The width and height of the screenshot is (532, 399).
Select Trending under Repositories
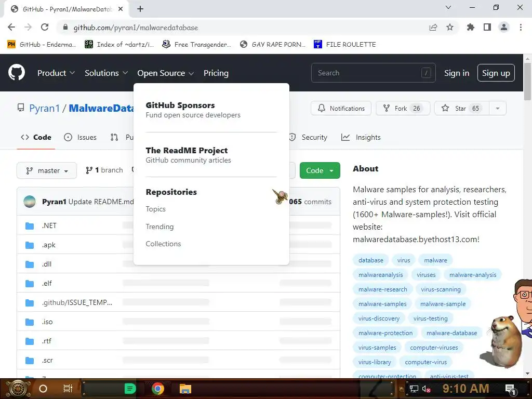coord(159,227)
